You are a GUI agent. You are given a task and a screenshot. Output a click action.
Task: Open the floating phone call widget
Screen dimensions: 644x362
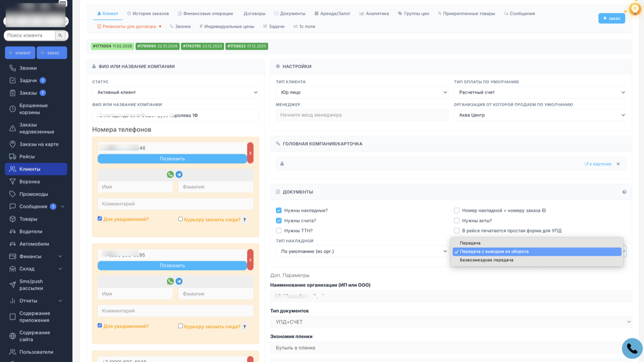[632, 348]
